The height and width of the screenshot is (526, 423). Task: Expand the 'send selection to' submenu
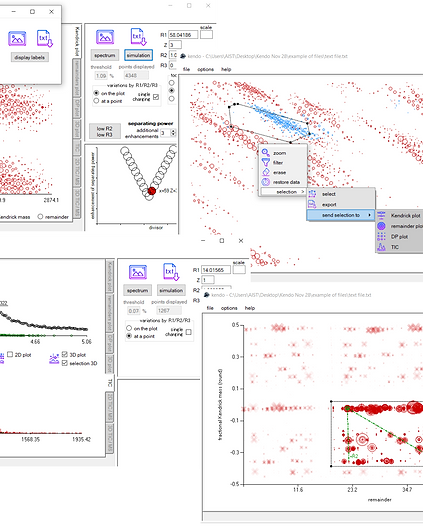coord(340,215)
